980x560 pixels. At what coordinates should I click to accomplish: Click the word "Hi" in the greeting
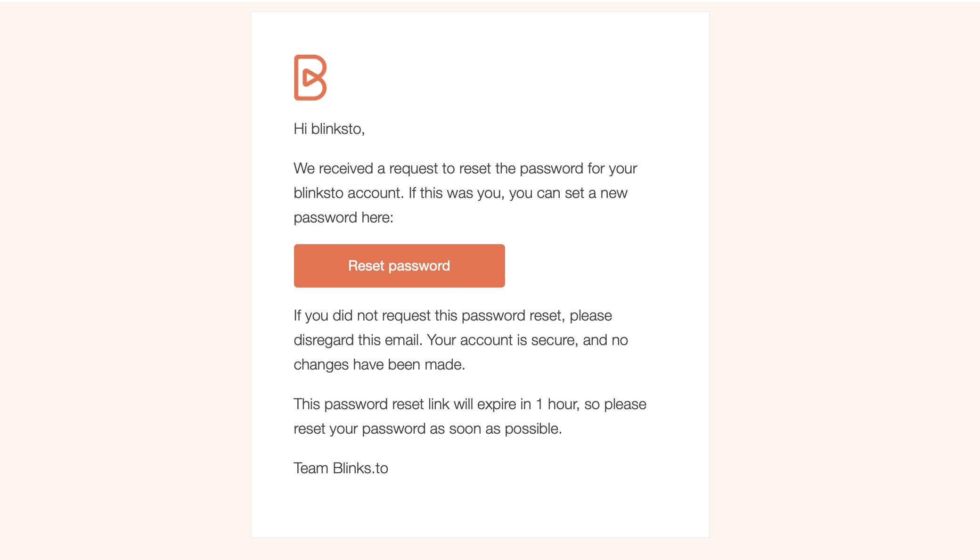pos(300,129)
